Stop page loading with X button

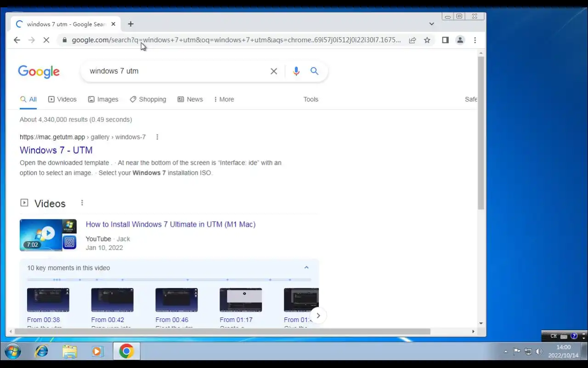[46, 40]
